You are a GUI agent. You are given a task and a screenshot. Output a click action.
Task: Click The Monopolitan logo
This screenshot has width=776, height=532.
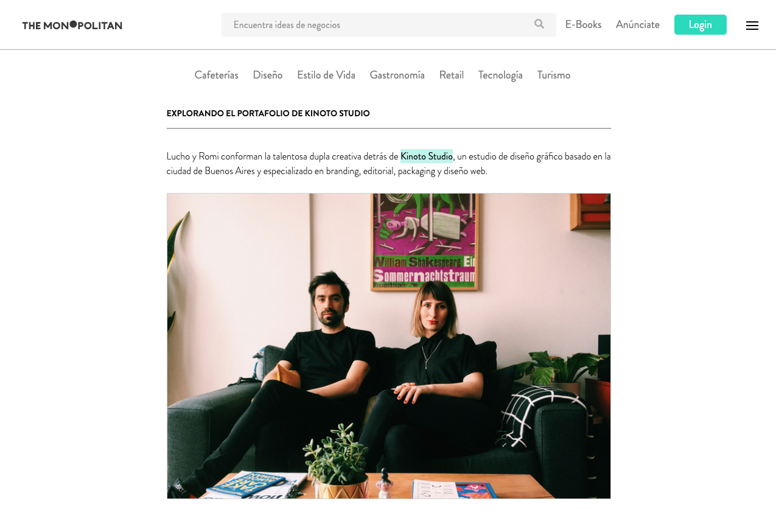pyautogui.click(x=72, y=25)
